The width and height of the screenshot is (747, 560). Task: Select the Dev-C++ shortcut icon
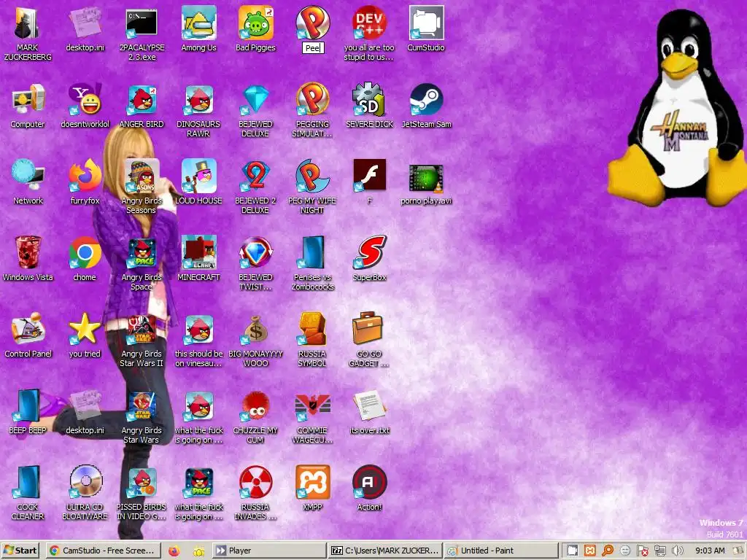[x=369, y=23]
